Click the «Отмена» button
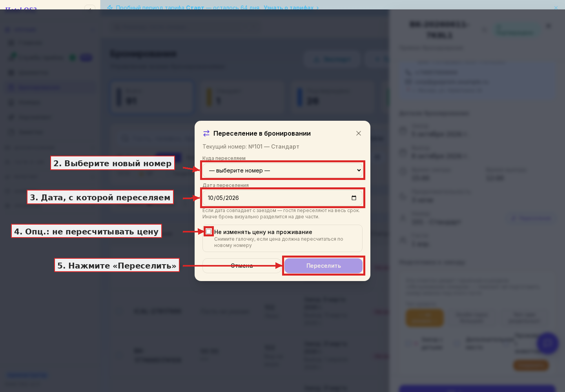 (x=242, y=266)
